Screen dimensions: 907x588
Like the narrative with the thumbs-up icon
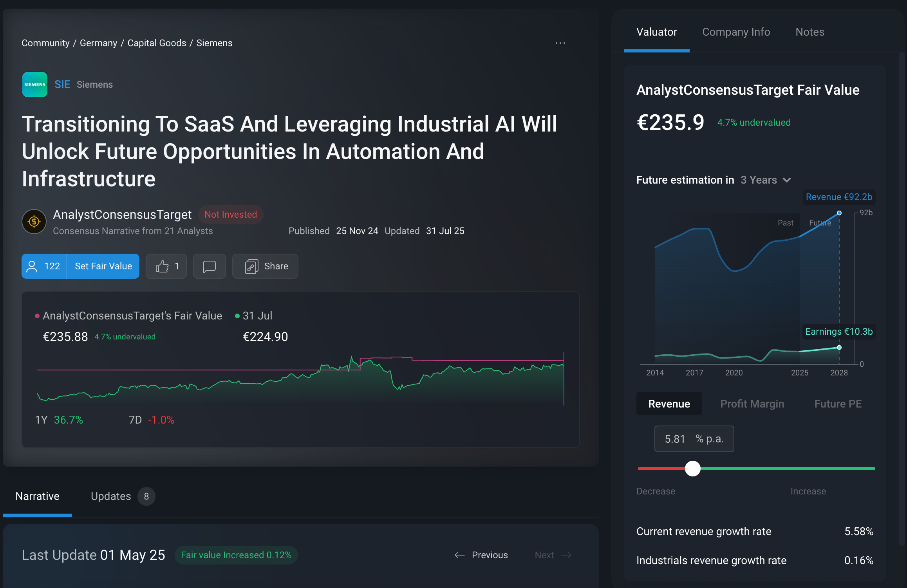(162, 266)
